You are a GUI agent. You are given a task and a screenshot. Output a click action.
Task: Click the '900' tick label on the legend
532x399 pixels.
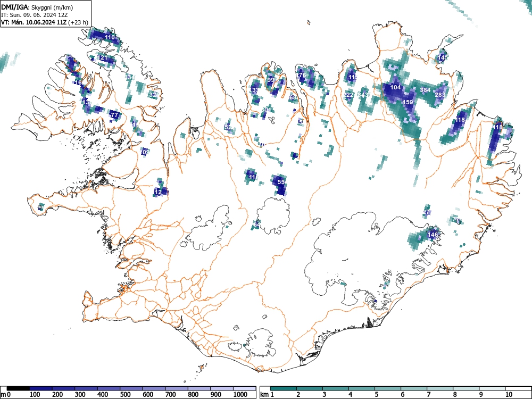[215, 395]
